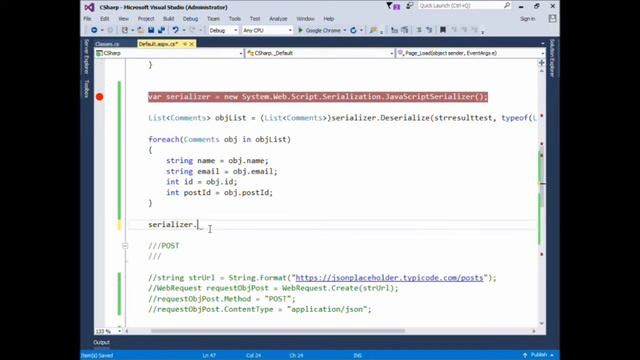
Task: Click the Publish button in status bar
Action: pos(538,355)
